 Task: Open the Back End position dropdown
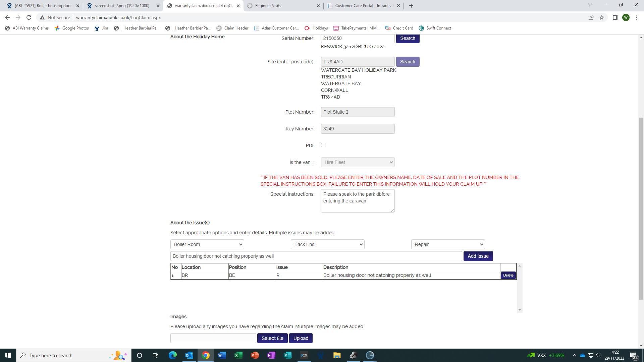(327, 244)
